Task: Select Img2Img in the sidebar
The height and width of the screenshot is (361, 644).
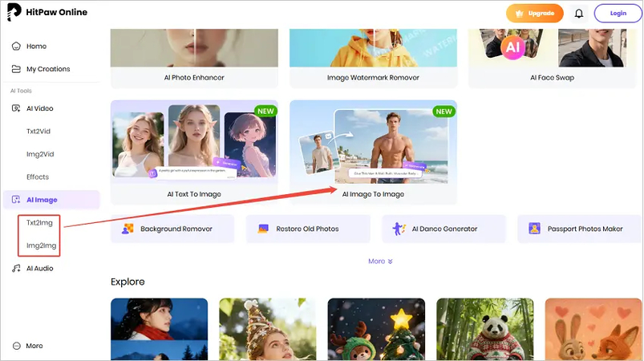Action: click(40, 245)
